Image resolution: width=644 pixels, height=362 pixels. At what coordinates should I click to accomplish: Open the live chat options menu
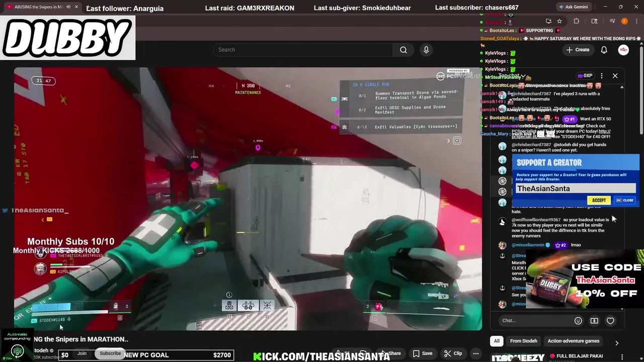coord(602,75)
